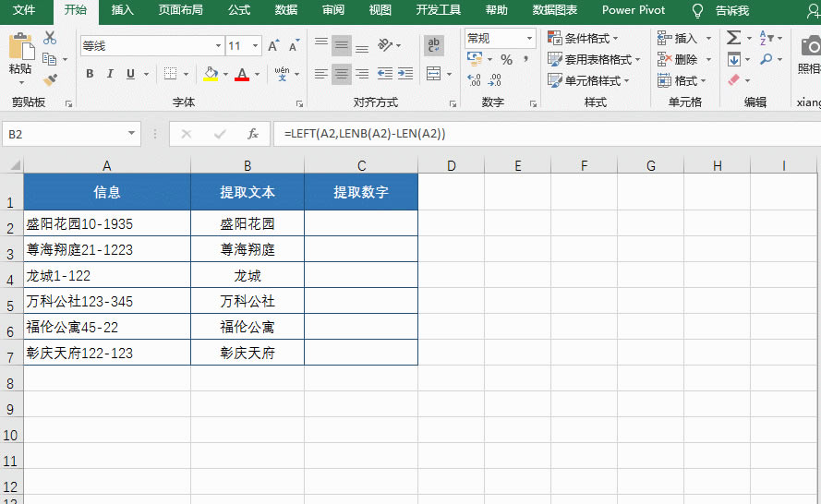The image size is (821, 504).
Task: Click the Format Painter brush icon
Action: 50,80
